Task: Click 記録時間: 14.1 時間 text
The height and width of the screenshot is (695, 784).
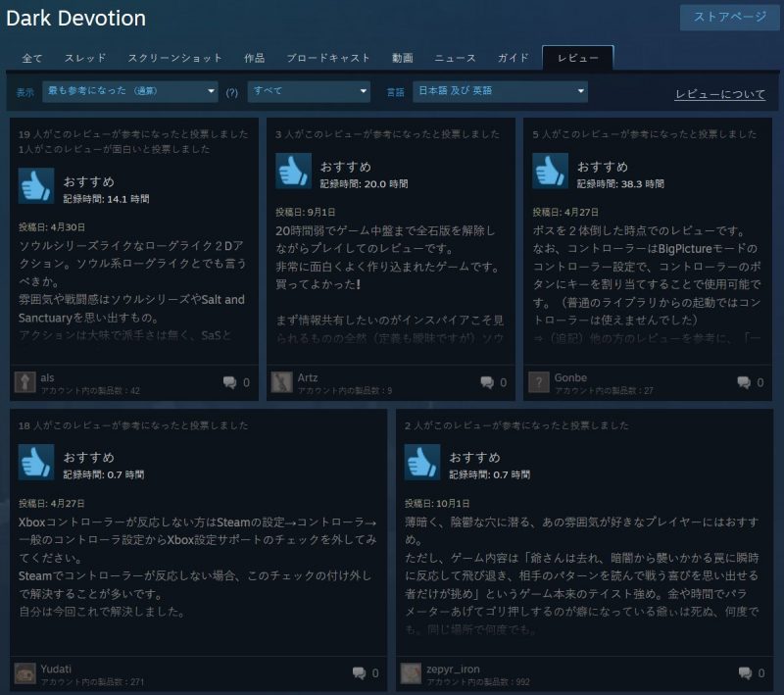Action: [106, 199]
